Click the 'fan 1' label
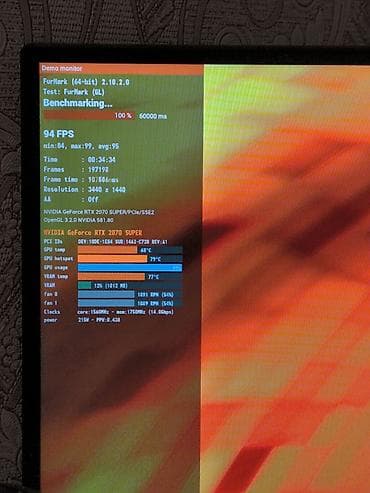 [x=51, y=303]
